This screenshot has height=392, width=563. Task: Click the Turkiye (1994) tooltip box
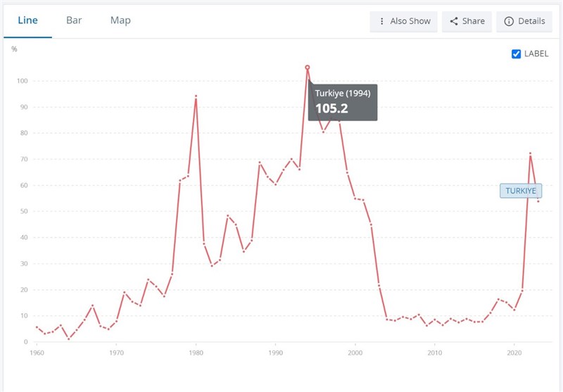coord(343,102)
